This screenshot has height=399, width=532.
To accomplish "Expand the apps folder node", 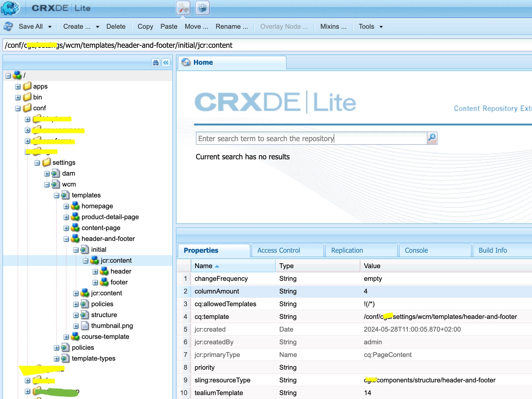I will pos(18,87).
